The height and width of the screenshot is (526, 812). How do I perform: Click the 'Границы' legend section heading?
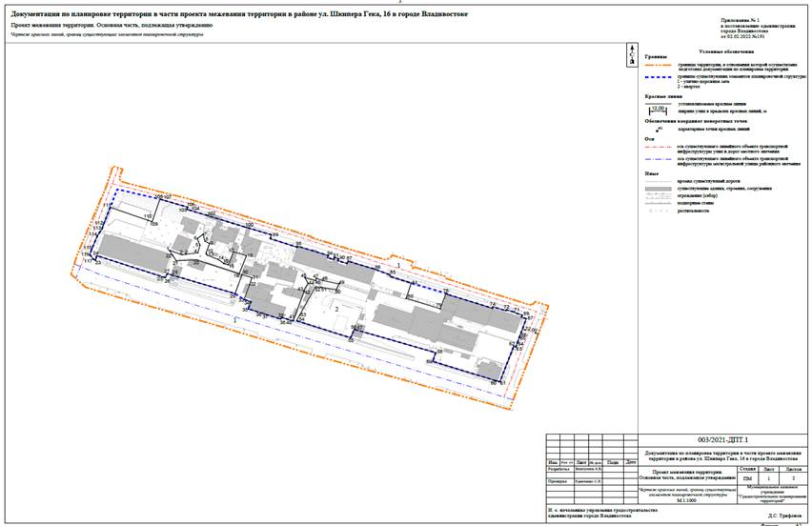[656, 57]
